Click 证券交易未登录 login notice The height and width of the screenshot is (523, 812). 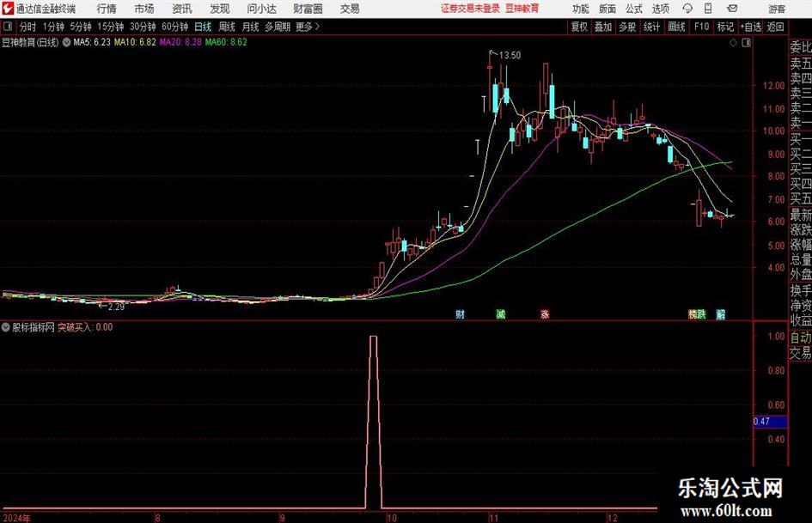470,9
